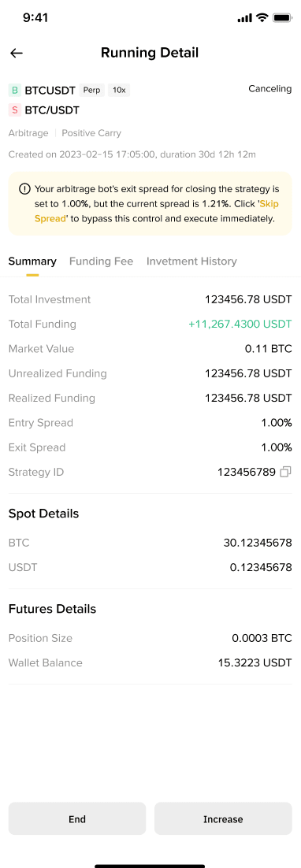Tap the End button
The width and height of the screenshot is (301, 868).
pyautogui.click(x=77, y=818)
